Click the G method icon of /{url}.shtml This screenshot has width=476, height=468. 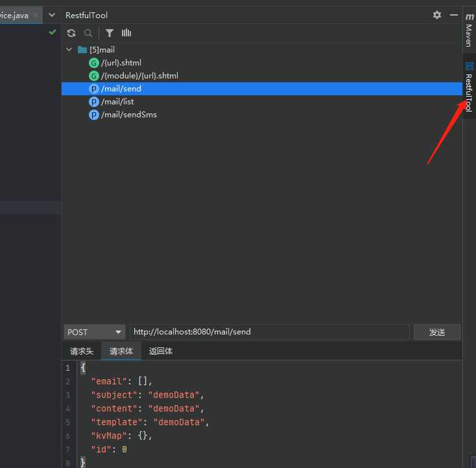coord(94,63)
